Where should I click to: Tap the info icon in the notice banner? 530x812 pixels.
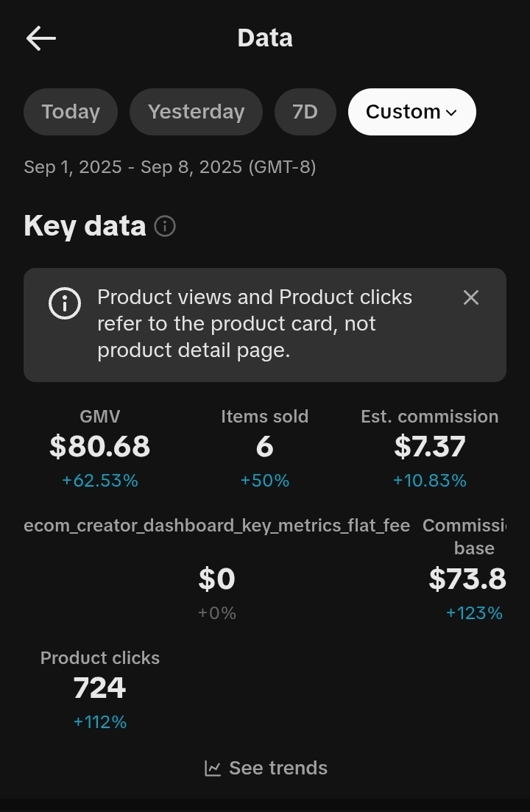tap(65, 303)
